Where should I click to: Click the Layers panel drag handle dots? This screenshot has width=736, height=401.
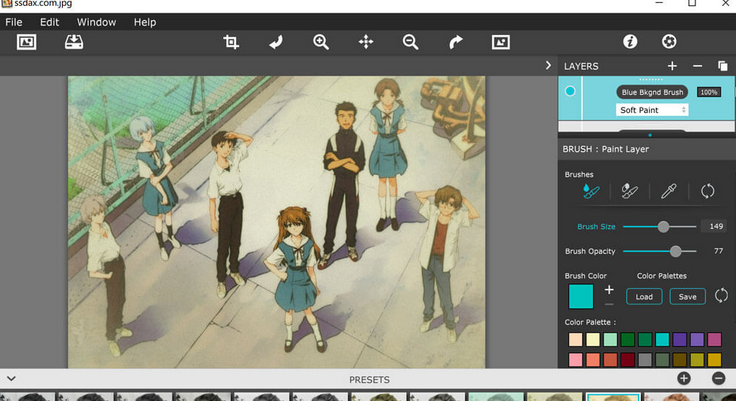651,79
